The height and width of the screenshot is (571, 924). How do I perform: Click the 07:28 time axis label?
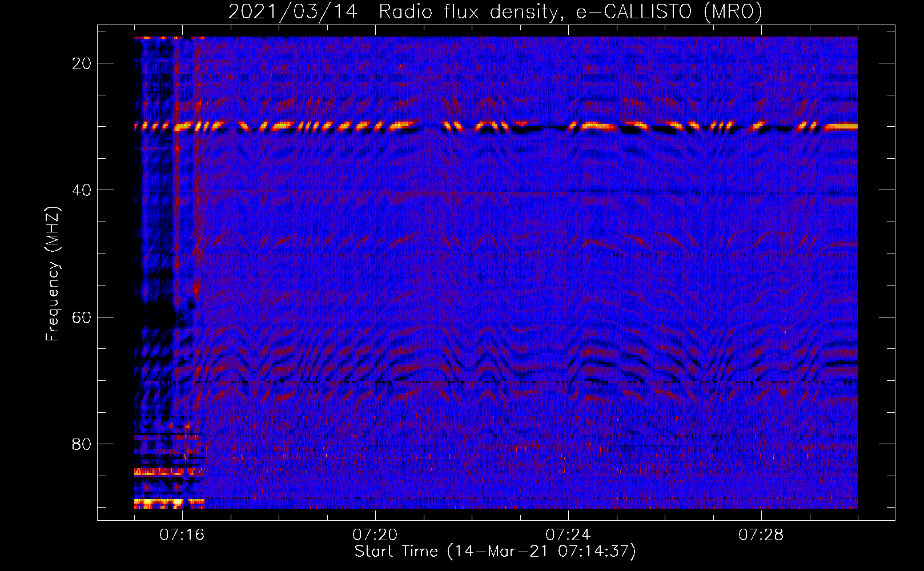[761, 535]
